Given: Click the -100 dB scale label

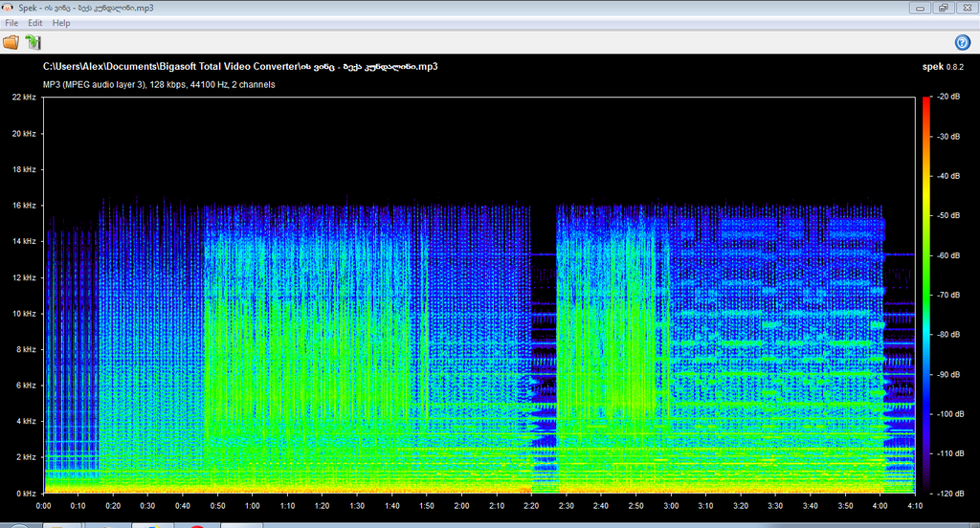Looking at the screenshot, I should point(950,414).
